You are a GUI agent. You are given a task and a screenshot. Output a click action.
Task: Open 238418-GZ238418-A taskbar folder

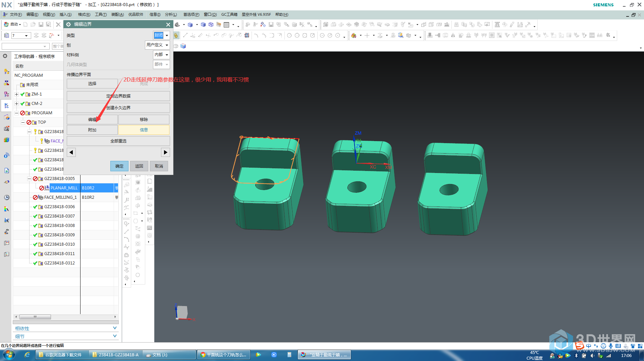click(x=116, y=355)
